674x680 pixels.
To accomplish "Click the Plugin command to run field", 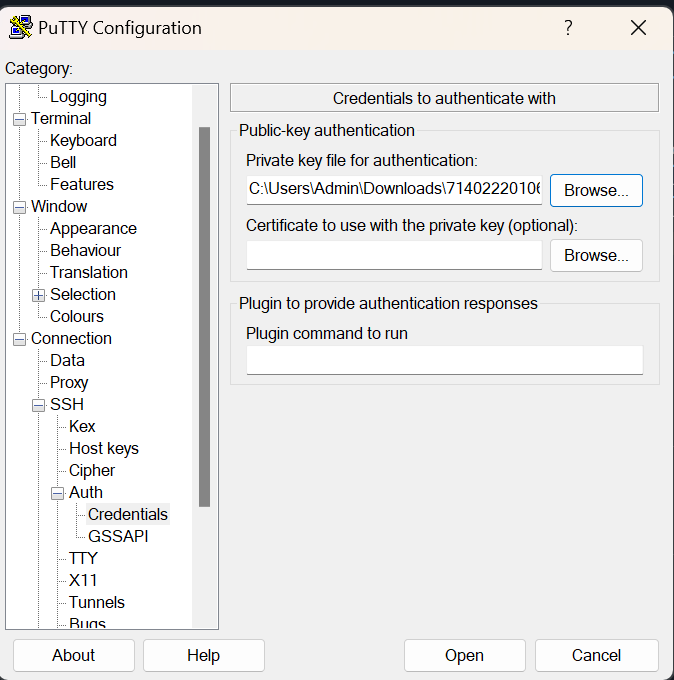I will pyautogui.click(x=445, y=360).
